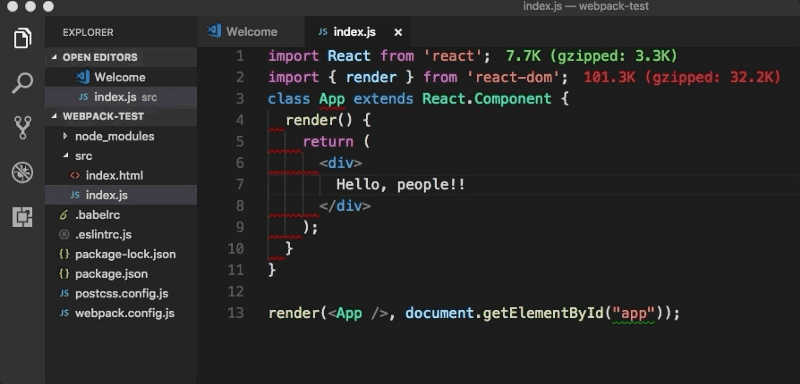Collapse the src folder
This screenshot has height=384, width=800.
coord(65,156)
